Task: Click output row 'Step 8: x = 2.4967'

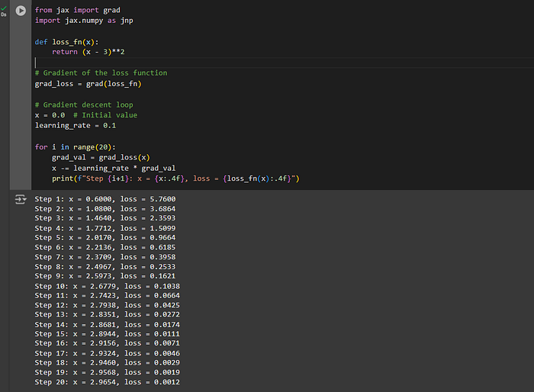Action: pos(105,267)
